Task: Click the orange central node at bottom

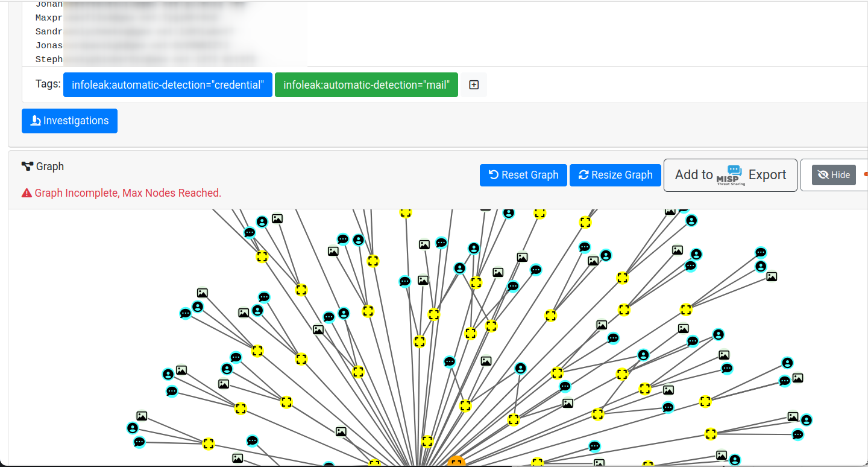Action: [456, 462]
